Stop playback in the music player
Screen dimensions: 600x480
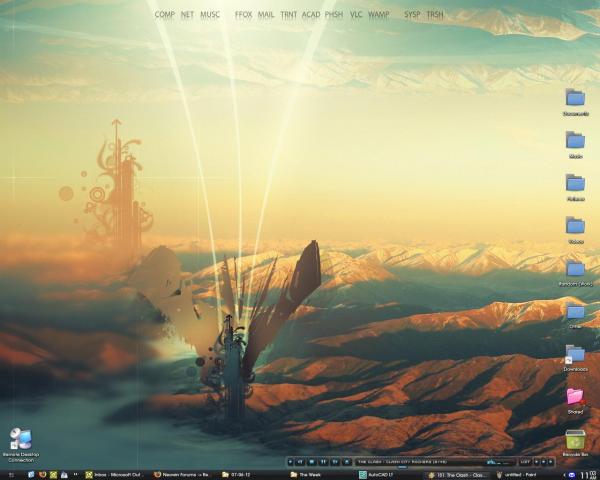pos(311,462)
